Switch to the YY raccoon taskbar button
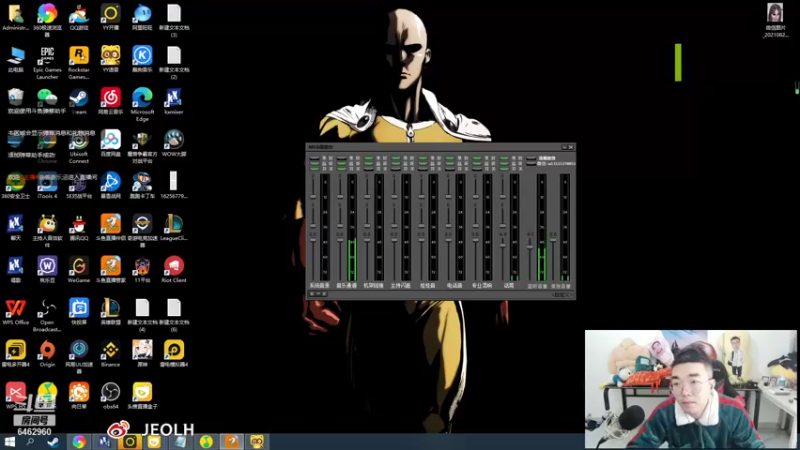 257,442
